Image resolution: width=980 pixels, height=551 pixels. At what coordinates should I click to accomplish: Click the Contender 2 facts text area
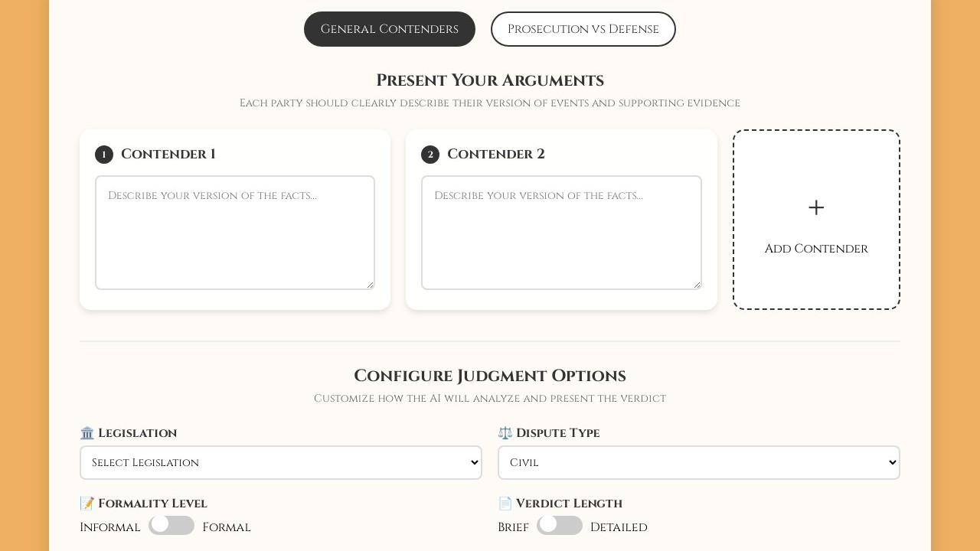click(561, 233)
